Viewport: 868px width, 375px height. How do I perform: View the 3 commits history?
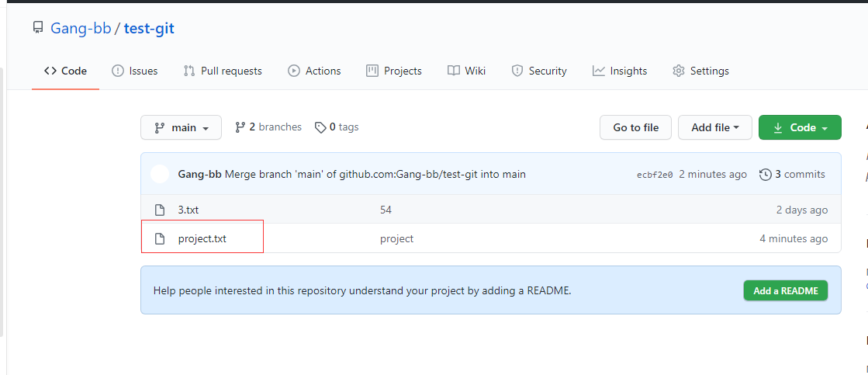tap(792, 175)
